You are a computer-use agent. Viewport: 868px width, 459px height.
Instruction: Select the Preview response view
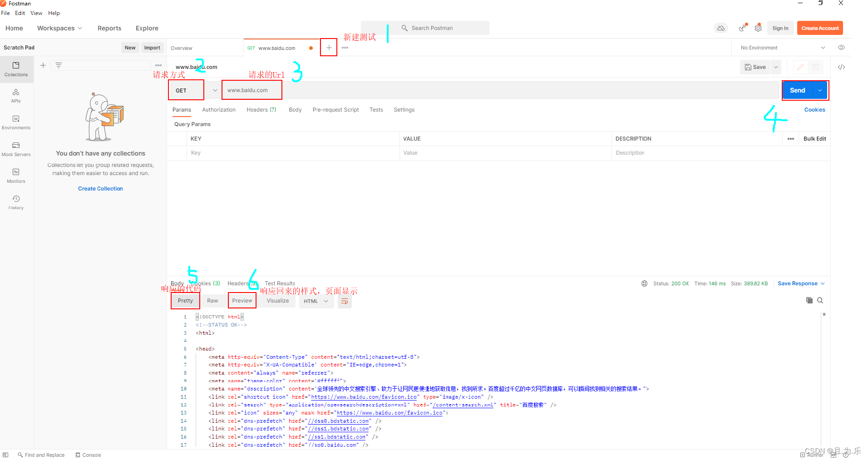click(242, 301)
